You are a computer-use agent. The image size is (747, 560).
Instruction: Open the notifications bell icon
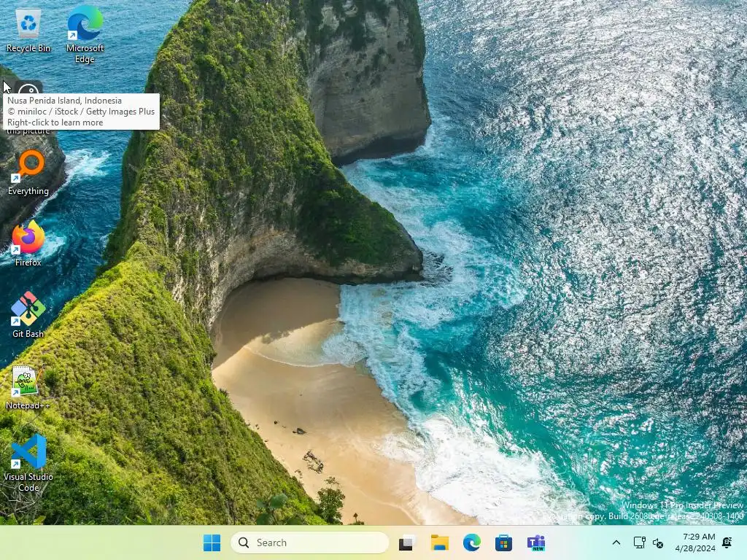coord(727,542)
